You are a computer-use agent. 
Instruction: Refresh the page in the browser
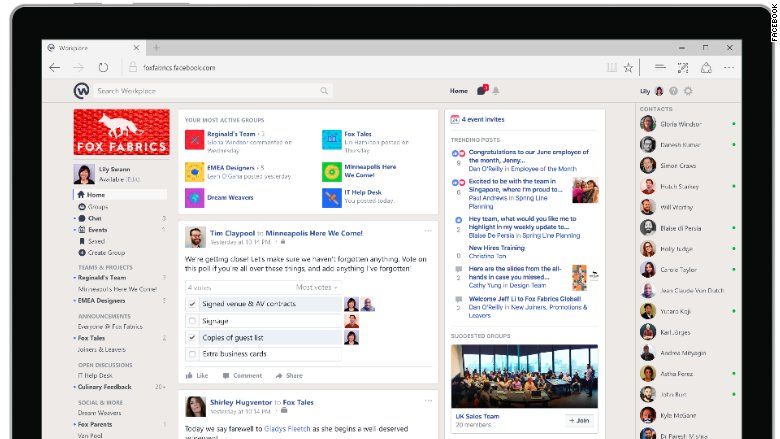105,67
